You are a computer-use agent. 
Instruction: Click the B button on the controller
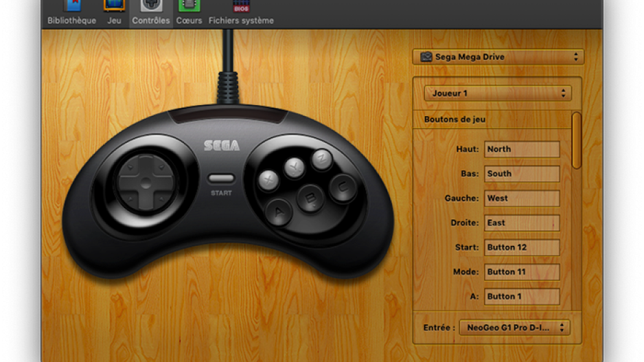tap(310, 199)
